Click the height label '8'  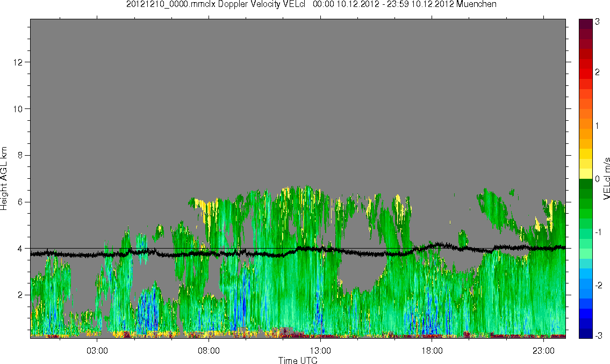(x=20, y=155)
